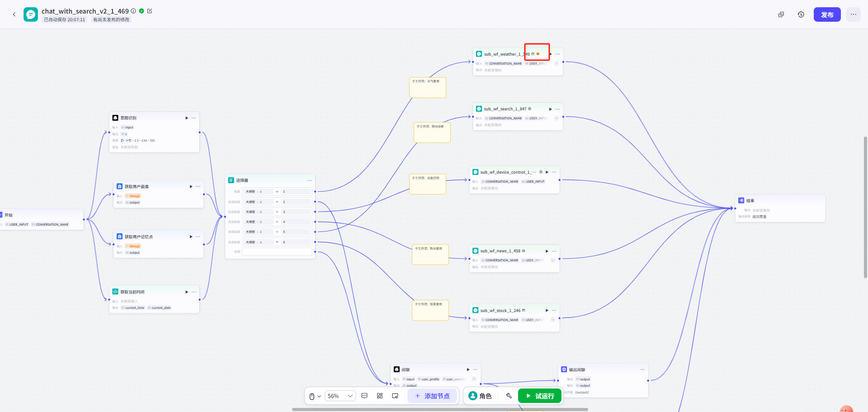Open more options on 闲聊 node
The width and height of the screenshot is (868, 412).
click(475, 369)
